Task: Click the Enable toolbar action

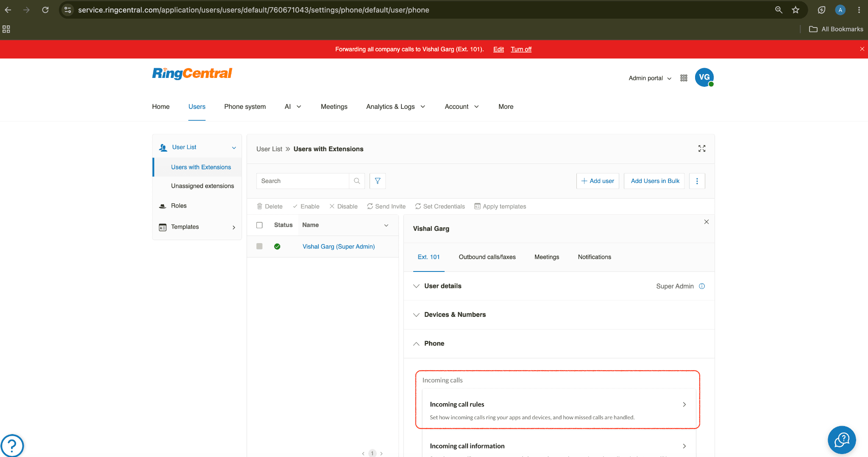Action: [x=306, y=207]
